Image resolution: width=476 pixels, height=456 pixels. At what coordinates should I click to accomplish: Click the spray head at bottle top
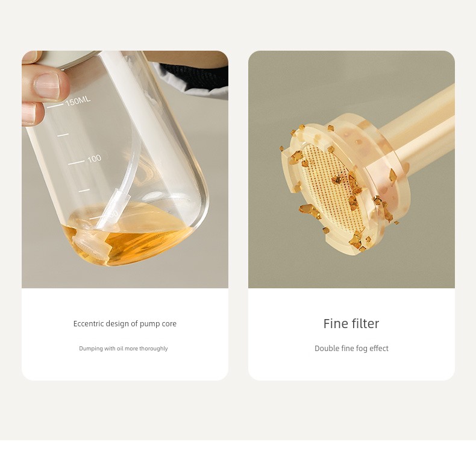point(65,59)
